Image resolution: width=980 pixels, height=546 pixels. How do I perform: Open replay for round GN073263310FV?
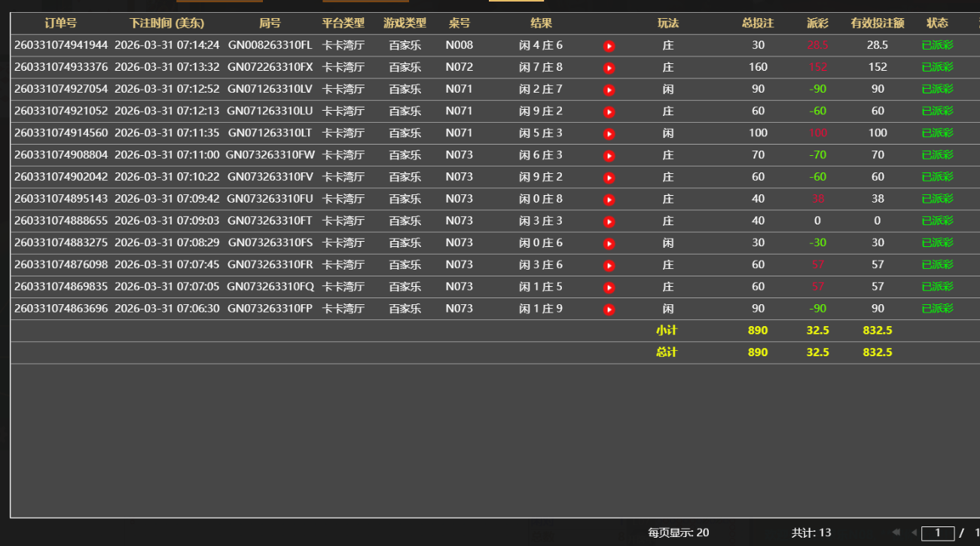coord(609,178)
